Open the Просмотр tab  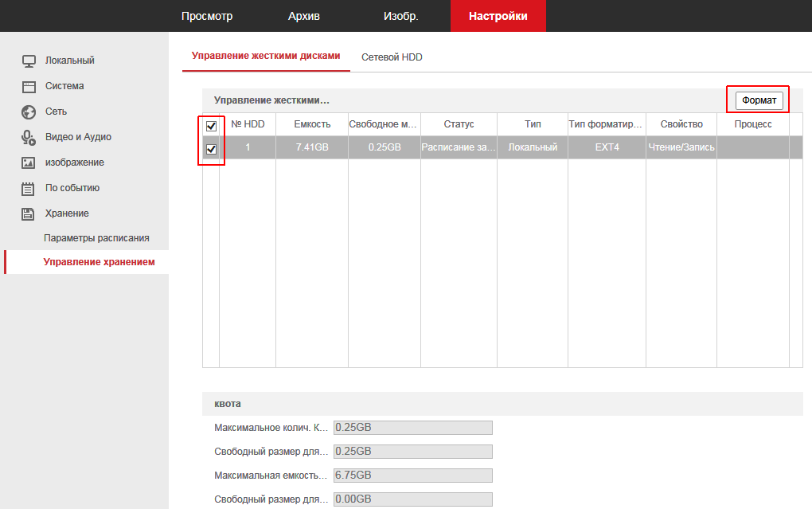(x=207, y=16)
